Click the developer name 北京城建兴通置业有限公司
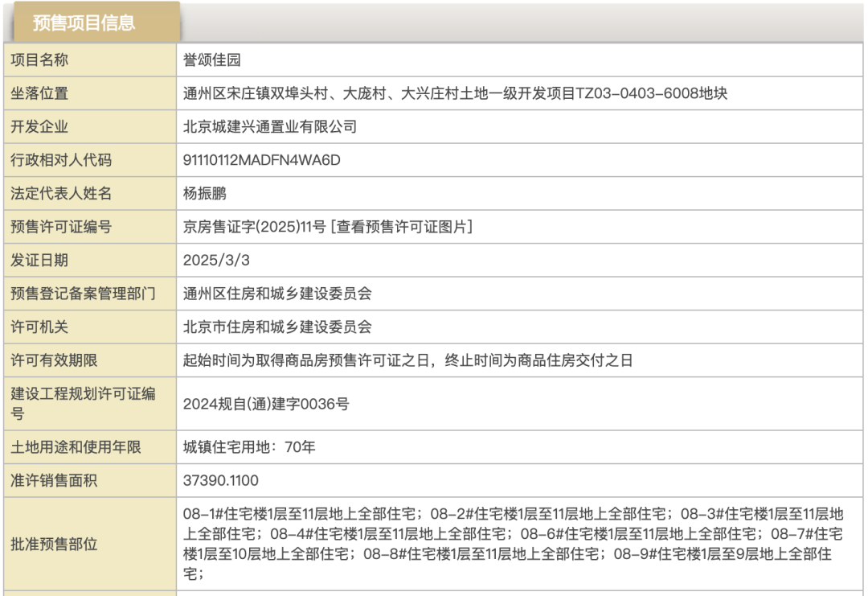The image size is (868, 596). click(269, 126)
